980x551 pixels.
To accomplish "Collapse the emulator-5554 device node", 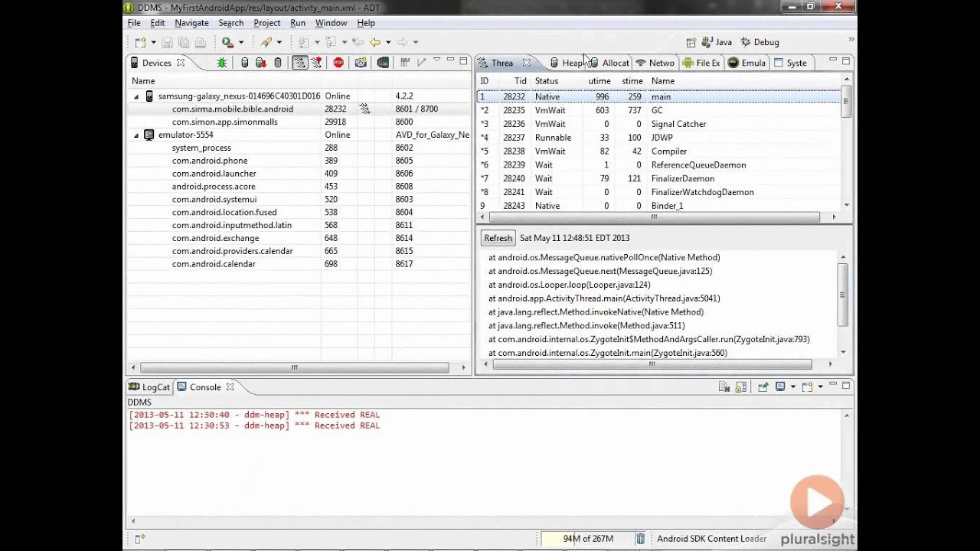I will click(x=137, y=135).
